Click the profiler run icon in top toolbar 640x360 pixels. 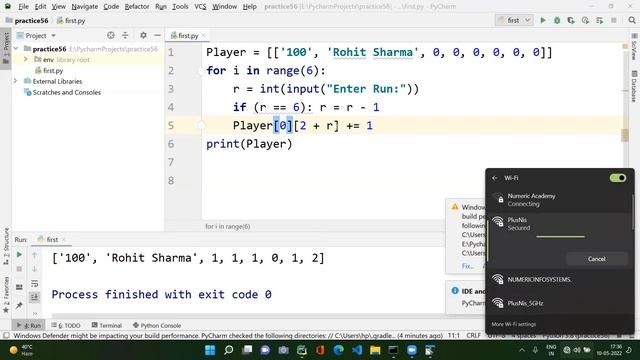tap(585, 20)
